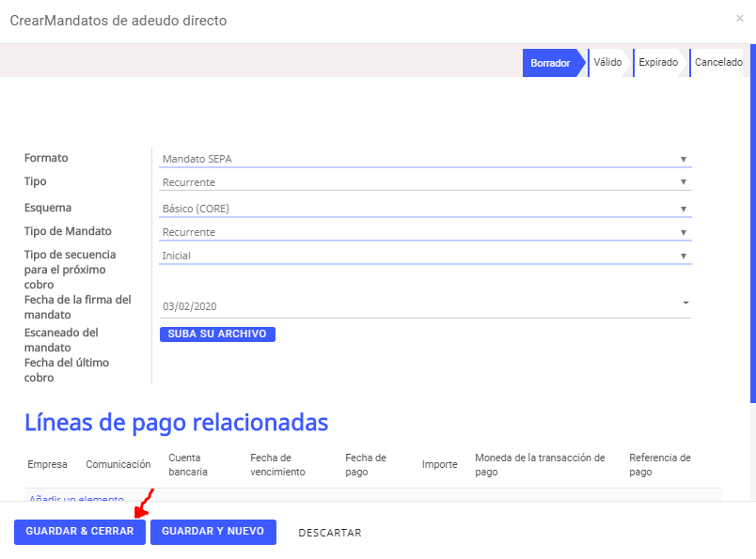Click GUARDAR & CERRAR button
Viewport: 756px width, 559px height.
coord(80,532)
